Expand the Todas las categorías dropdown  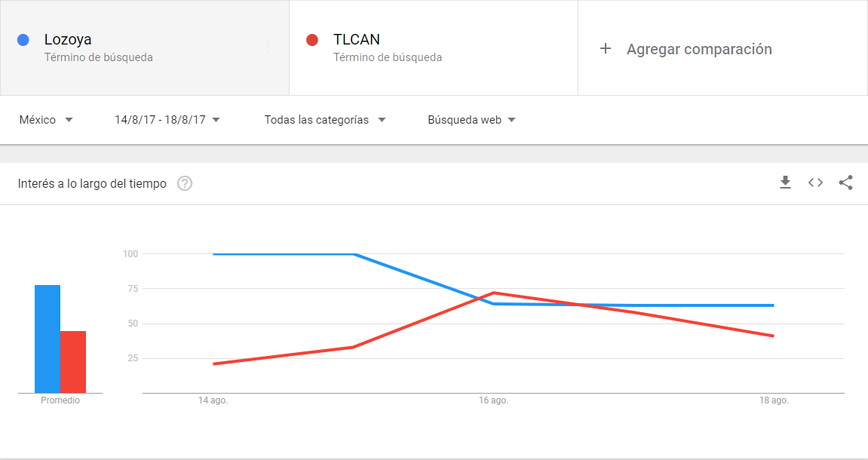325,120
